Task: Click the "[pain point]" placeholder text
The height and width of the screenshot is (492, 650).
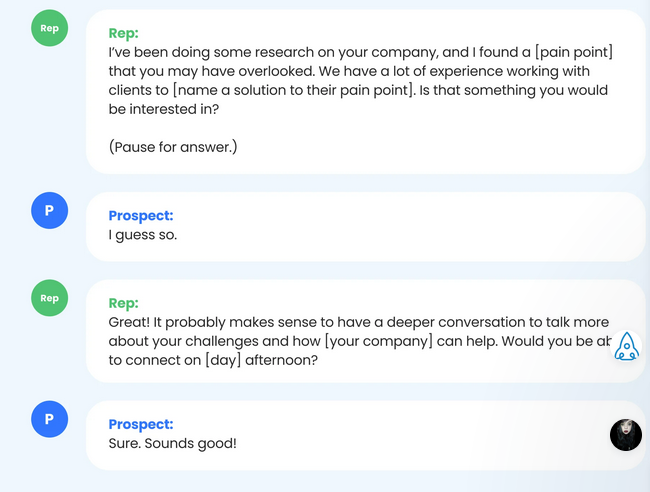Action: [x=575, y=52]
